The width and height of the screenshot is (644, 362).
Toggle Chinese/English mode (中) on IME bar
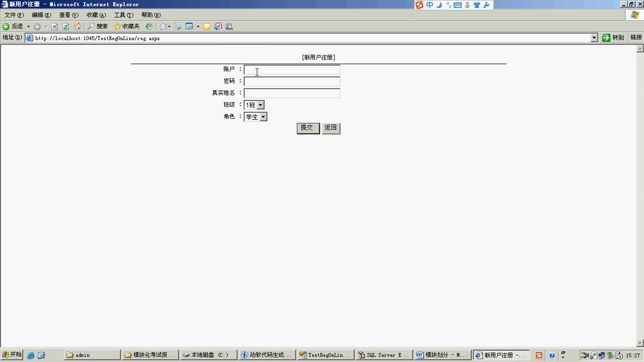tap(430, 5)
